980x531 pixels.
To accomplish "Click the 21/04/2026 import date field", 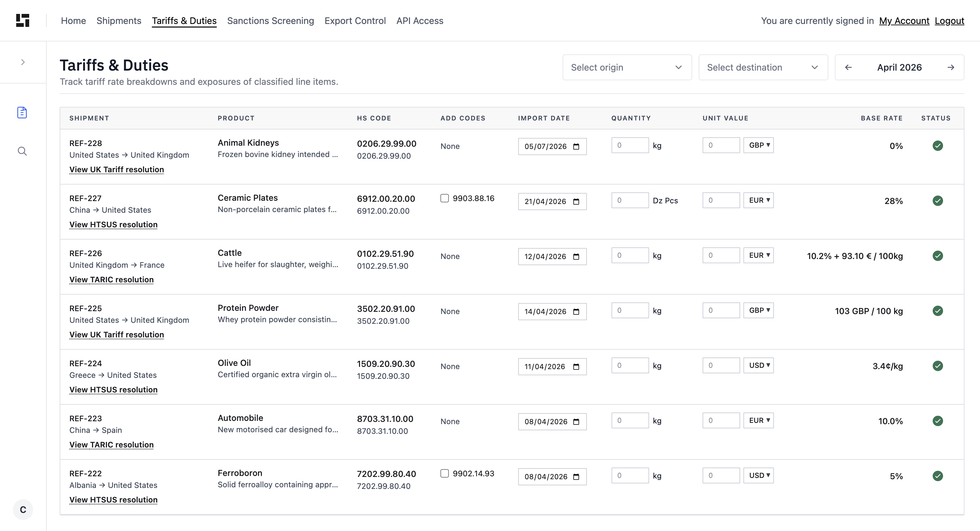I will click(x=552, y=201).
